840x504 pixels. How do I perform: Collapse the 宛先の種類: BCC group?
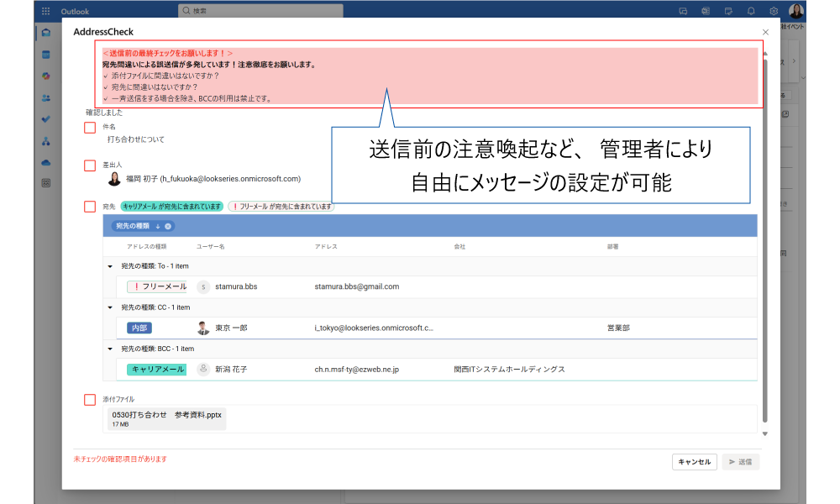point(111,349)
